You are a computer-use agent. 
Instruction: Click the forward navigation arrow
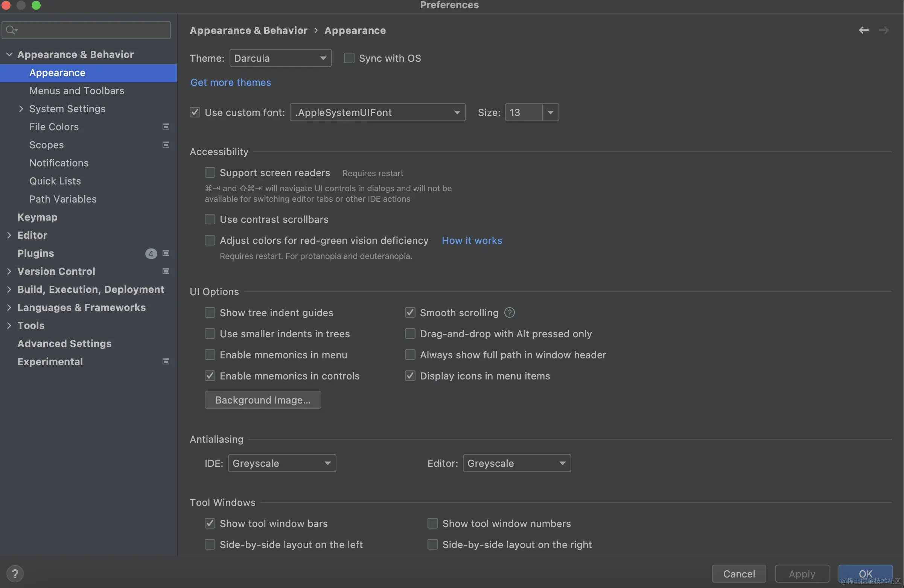pos(884,30)
